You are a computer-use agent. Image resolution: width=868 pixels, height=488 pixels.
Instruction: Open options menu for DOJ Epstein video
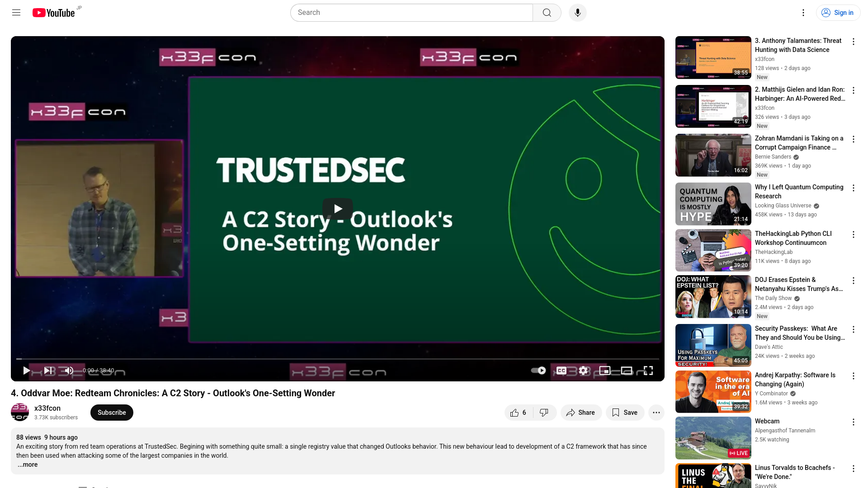point(854,281)
